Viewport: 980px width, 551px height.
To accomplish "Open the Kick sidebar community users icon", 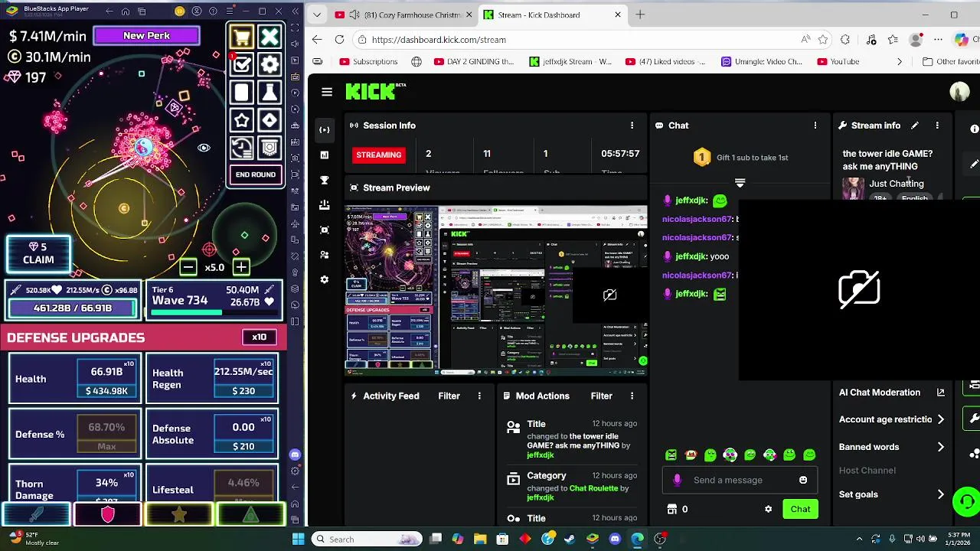I will (x=325, y=254).
